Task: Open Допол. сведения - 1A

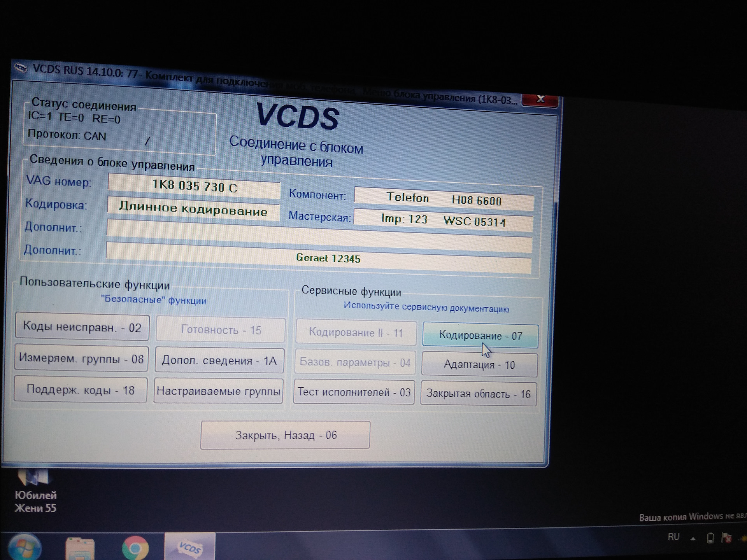Action: (219, 360)
